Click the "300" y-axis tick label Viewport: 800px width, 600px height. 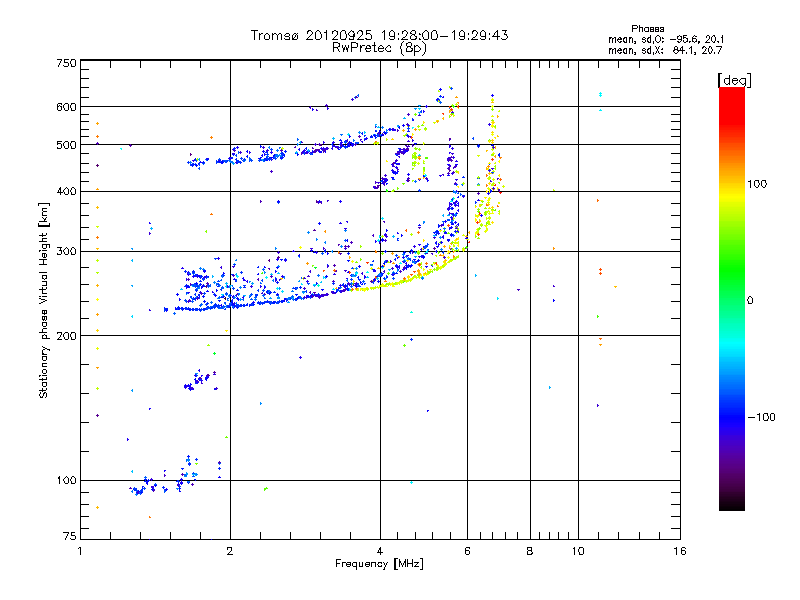click(66, 252)
